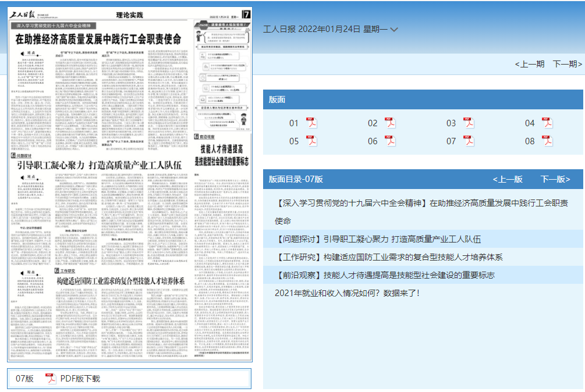Open the PDF icon for page 05
This screenshot has height=392, width=585.
(311, 141)
